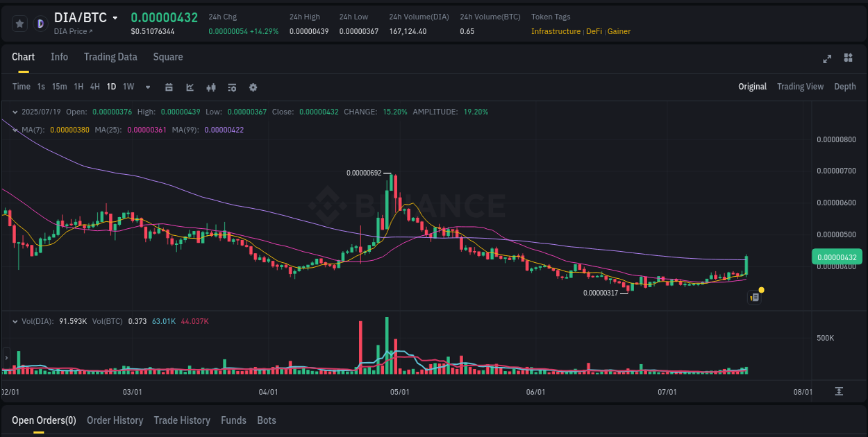Open the date range calendar picker
This screenshot has width=868, height=437.
point(169,87)
